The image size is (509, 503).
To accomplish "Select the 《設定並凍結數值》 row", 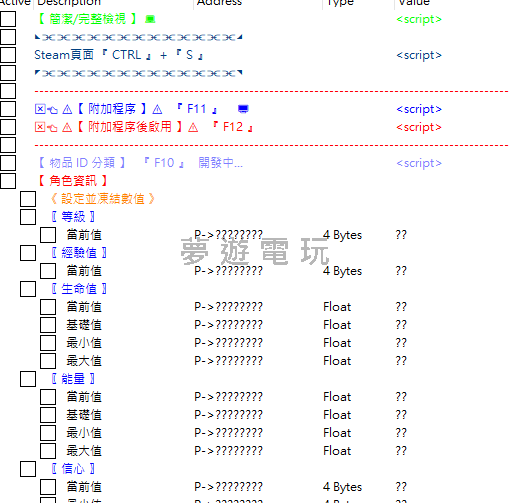I will coord(102,199).
